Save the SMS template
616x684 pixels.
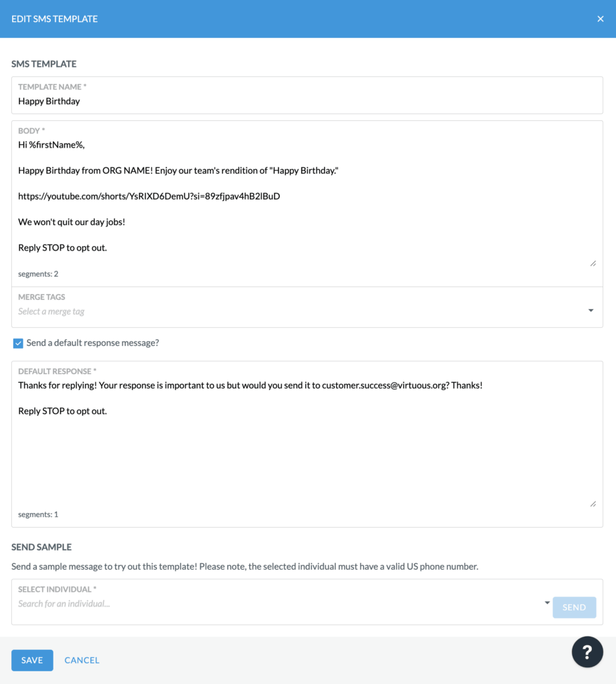[32, 660]
